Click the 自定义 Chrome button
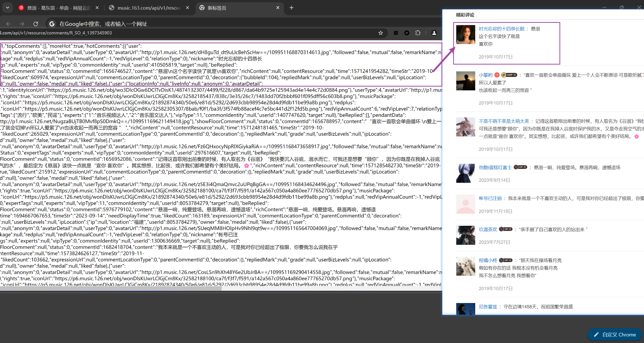 (x=615, y=335)
